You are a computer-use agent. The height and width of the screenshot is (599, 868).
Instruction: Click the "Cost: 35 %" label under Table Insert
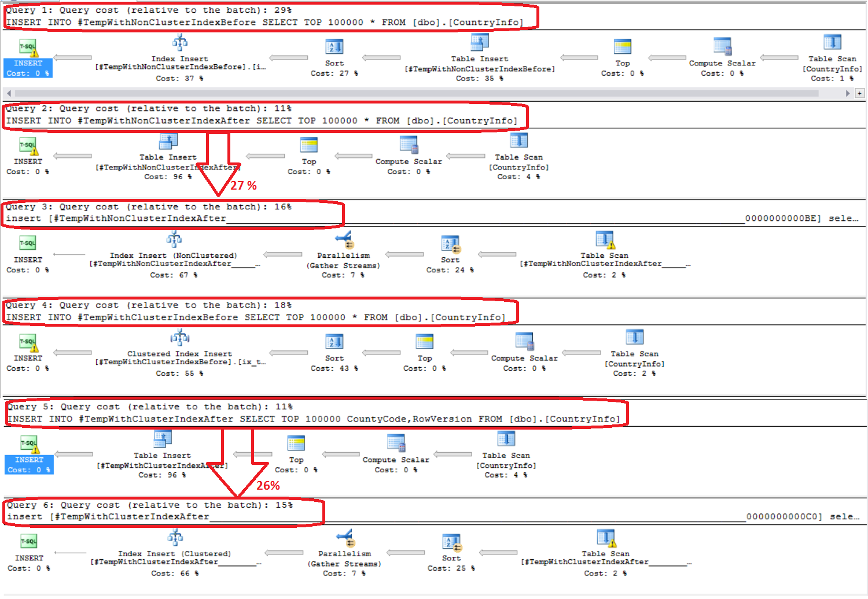480,79
